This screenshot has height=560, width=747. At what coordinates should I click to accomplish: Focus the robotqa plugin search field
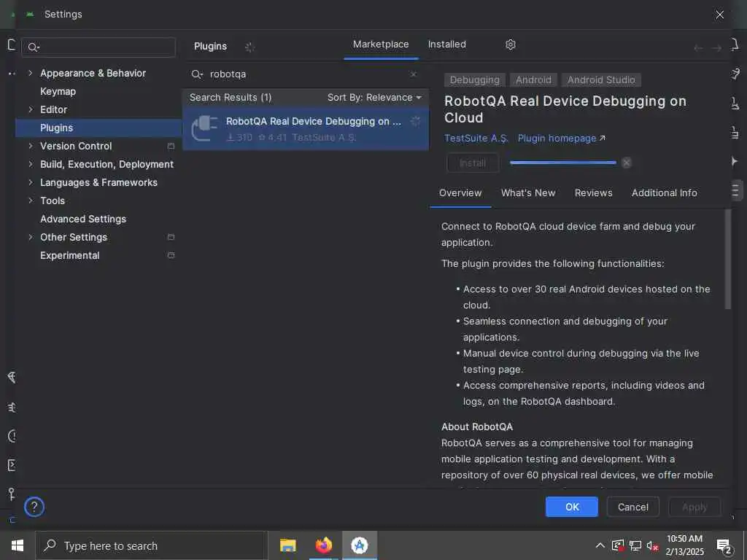pos(305,74)
